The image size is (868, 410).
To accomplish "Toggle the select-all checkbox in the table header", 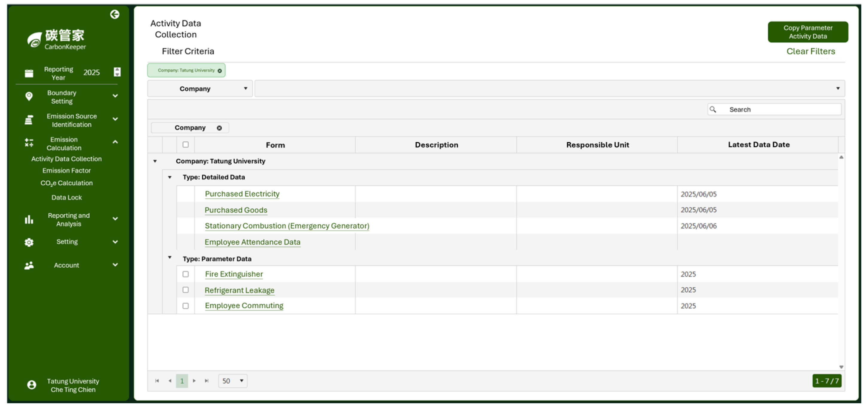I will point(185,145).
